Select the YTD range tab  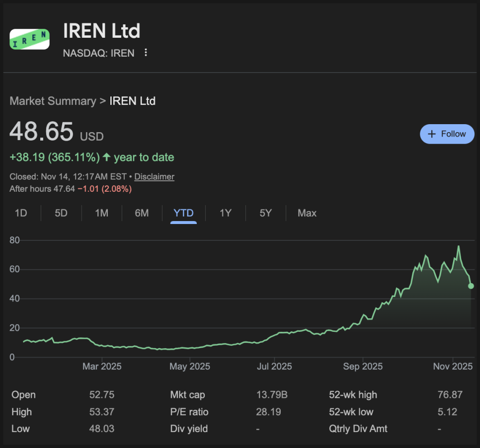coord(183,214)
